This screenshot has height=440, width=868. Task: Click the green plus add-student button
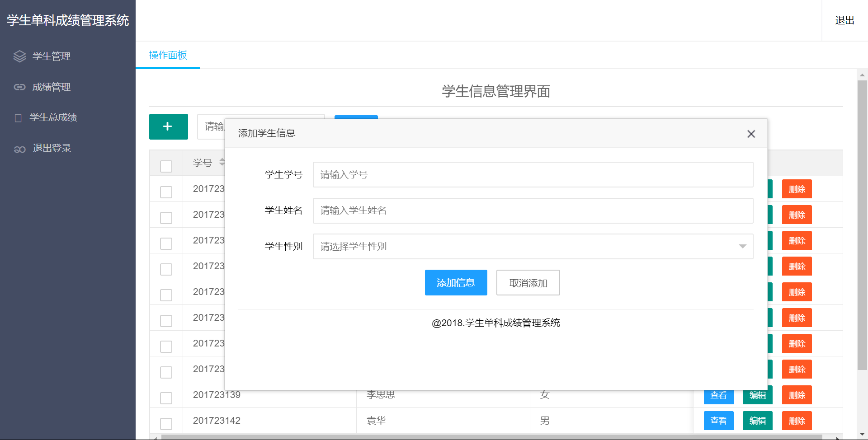168,126
